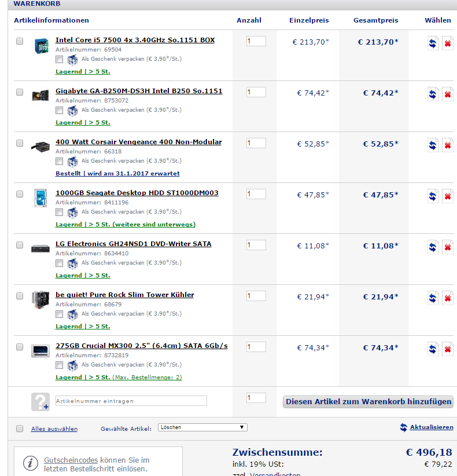Open 275GB Crucial MX300 product link
Screen dimensions: 457x476
(x=142, y=346)
